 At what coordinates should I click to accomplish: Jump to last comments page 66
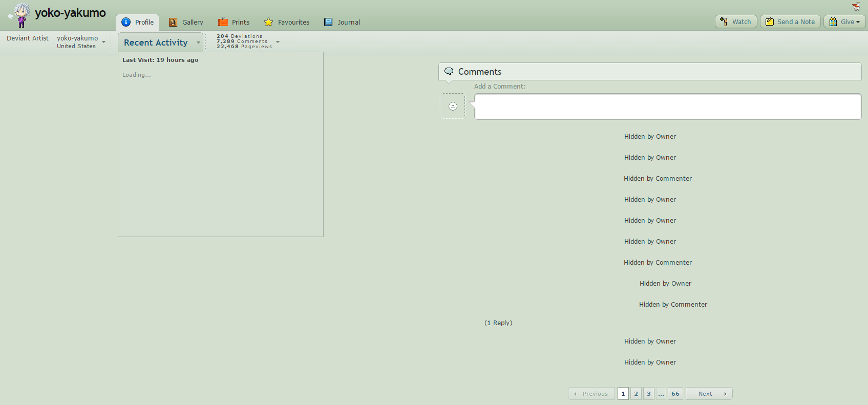pos(675,394)
